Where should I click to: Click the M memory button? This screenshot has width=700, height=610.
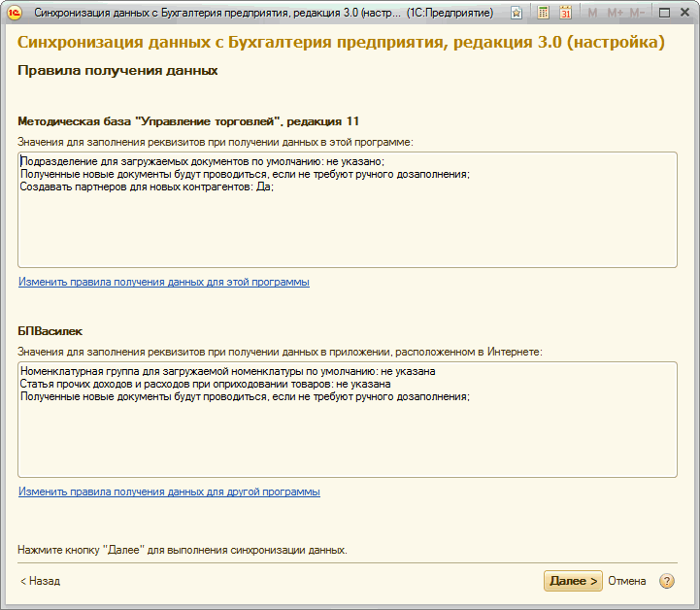(592, 13)
